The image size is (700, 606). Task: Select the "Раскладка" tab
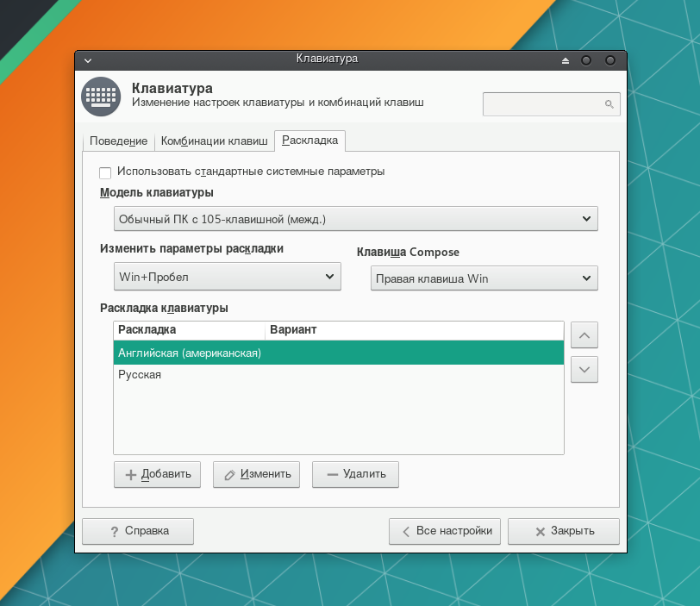pyautogui.click(x=309, y=141)
